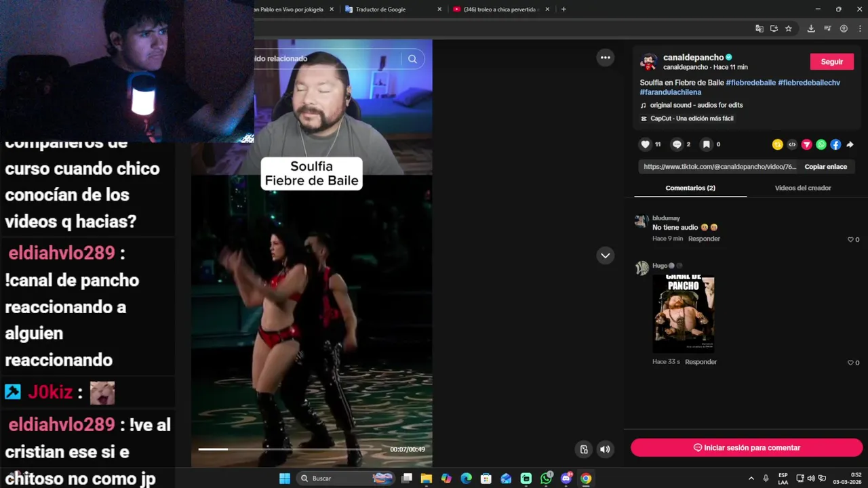Open canaldepancho profile name
868x488 pixels.
693,58
